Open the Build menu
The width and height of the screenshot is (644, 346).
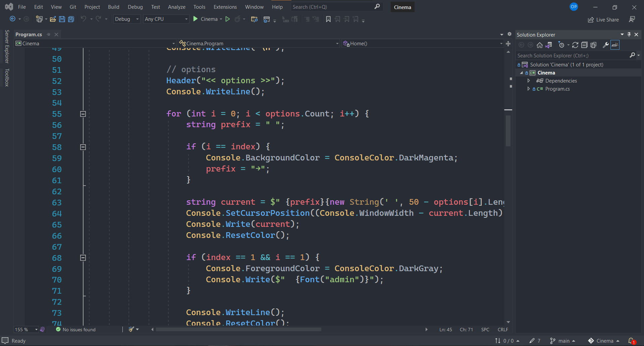pos(113,7)
